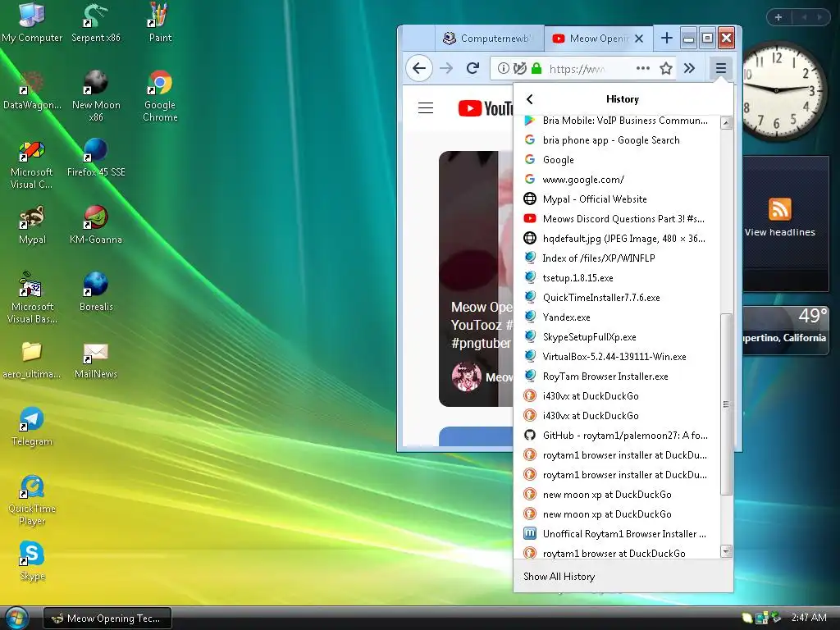This screenshot has width=840, height=630.
Task: Click the Cupertino weather gadget
Action: [785, 331]
